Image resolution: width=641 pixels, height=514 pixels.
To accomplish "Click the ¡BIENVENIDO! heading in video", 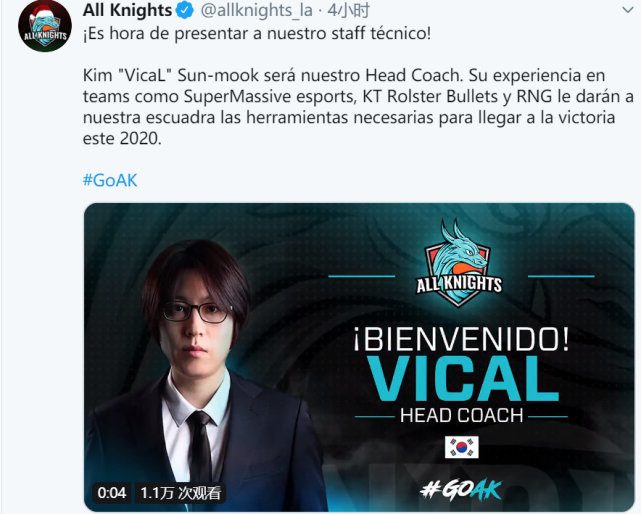I will [x=461, y=340].
